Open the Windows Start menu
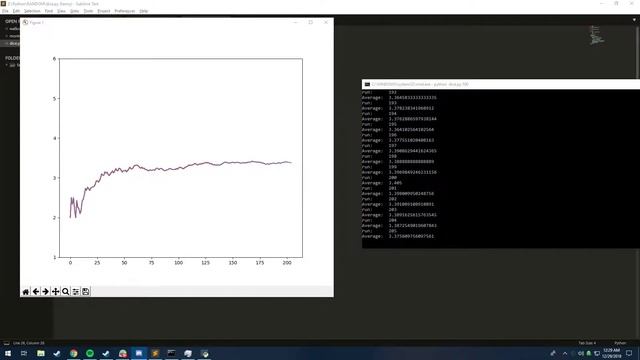This screenshot has height=360, width=640. [x=8, y=353]
